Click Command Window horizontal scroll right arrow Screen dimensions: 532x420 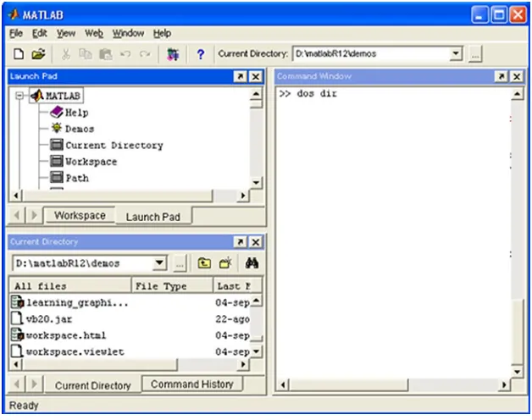504,384
